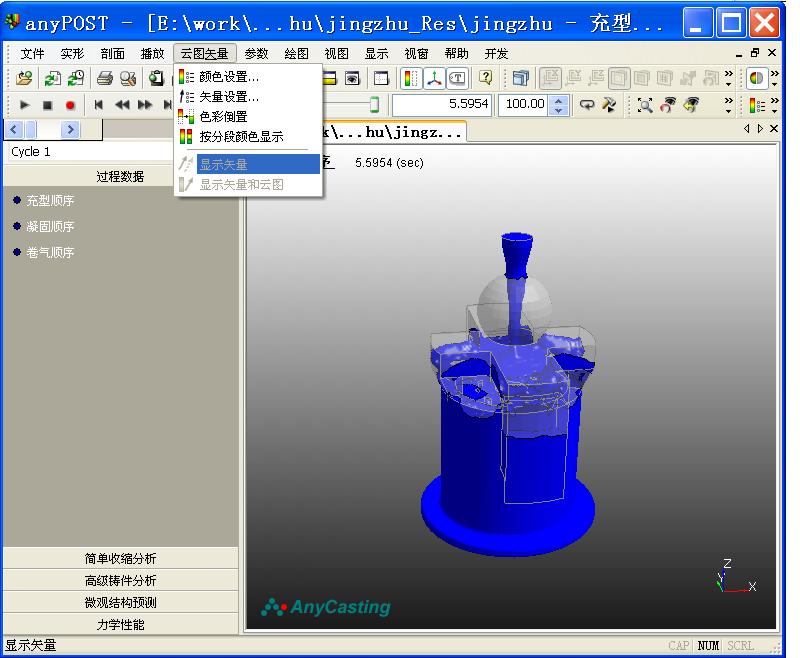The image size is (800, 658).
Task: Expand overflow chevron beside legend settings icon
Action: [774, 105]
